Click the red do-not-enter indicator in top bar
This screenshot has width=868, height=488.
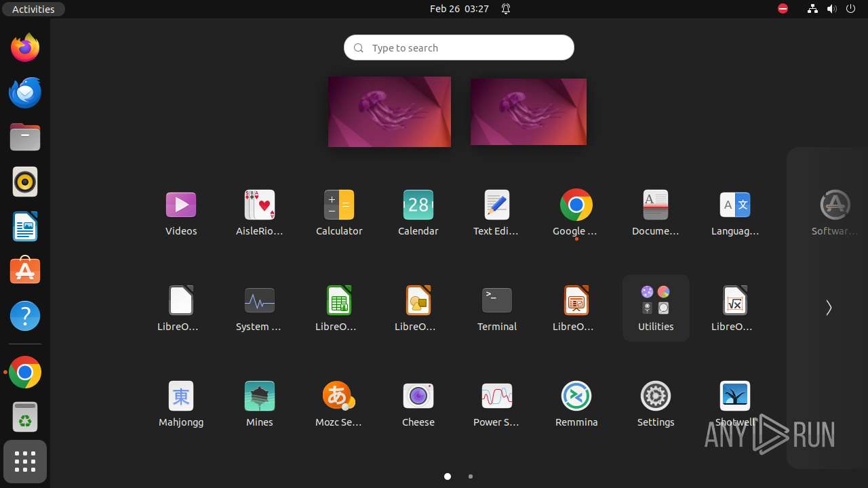click(783, 9)
